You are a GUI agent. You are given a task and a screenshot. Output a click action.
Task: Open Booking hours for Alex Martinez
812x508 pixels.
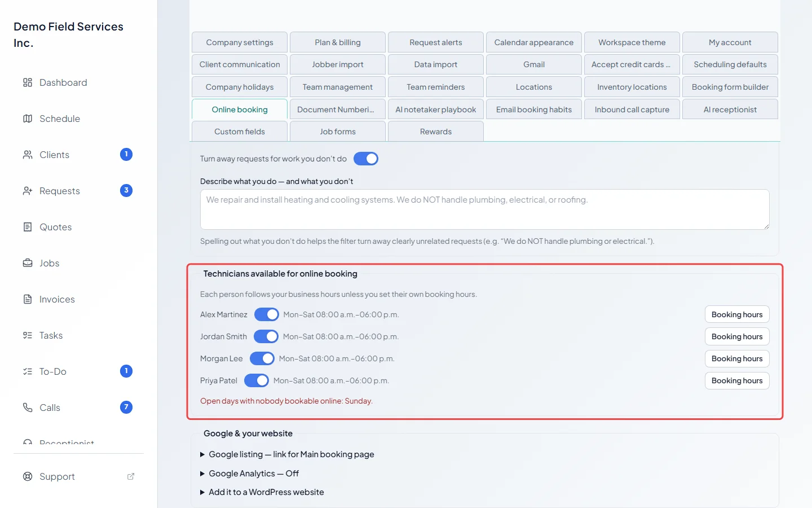(x=737, y=314)
